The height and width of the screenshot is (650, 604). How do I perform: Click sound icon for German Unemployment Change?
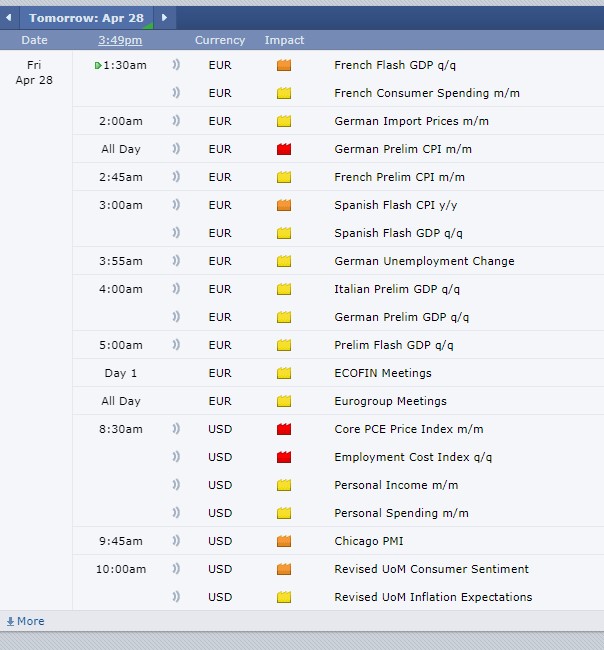pyautogui.click(x=177, y=261)
